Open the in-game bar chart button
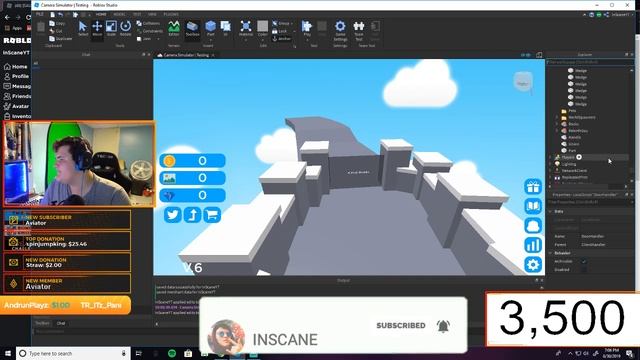 533,245
